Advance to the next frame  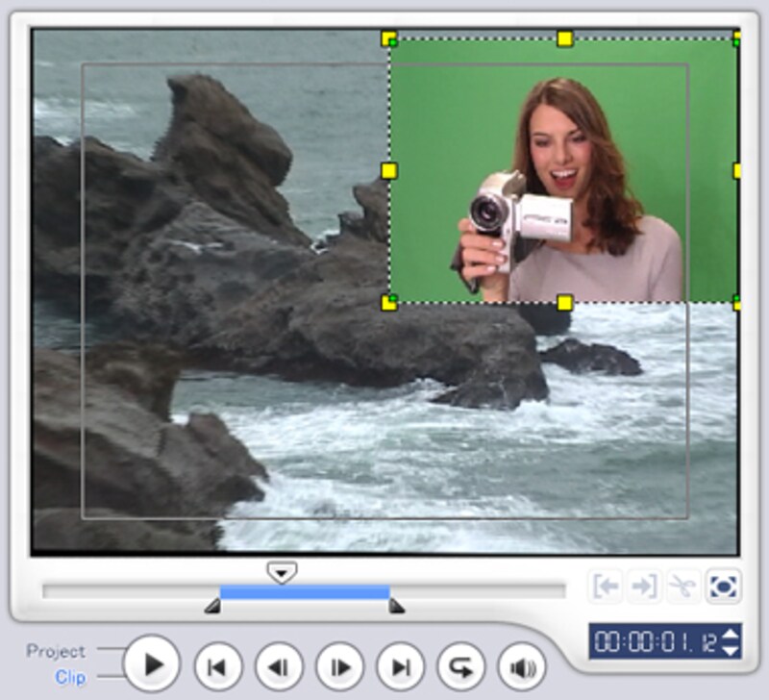[339, 666]
